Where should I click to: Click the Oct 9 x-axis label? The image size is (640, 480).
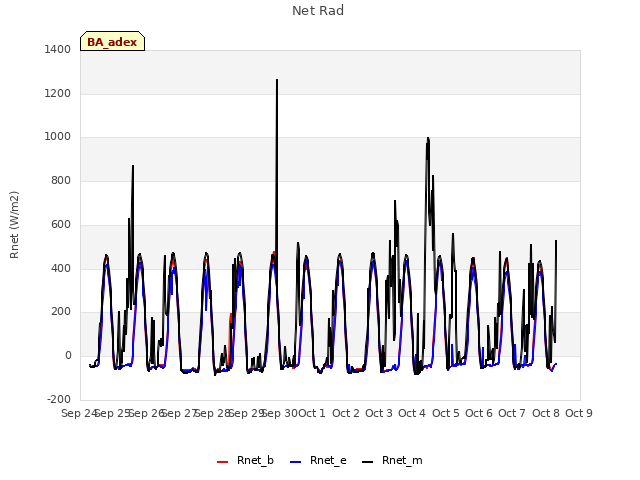(x=579, y=413)
